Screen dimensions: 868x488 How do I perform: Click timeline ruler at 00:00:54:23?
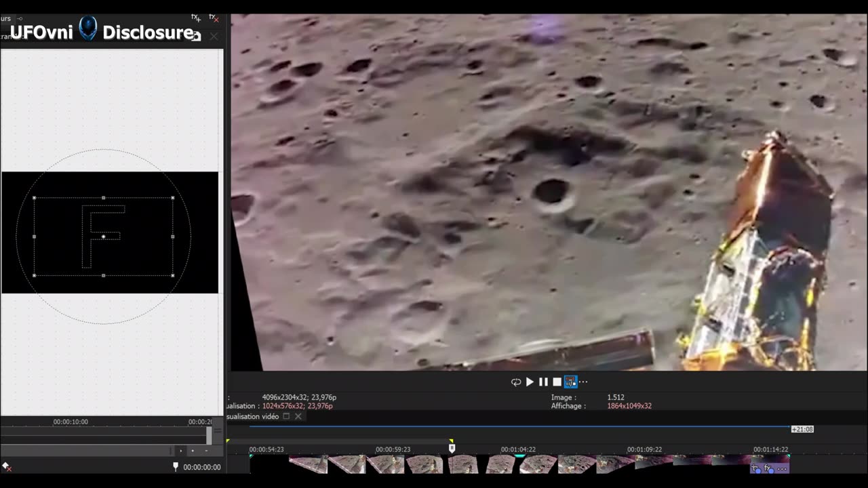(x=267, y=449)
